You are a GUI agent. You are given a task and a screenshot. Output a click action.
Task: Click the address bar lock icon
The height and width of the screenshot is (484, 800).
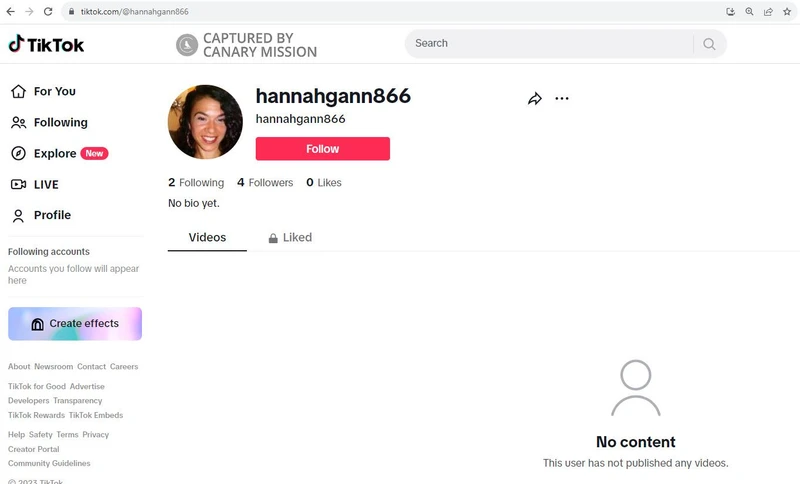coord(71,11)
